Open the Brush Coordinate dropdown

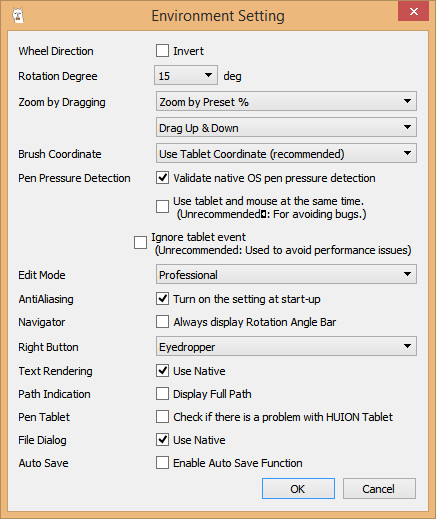pyautogui.click(x=286, y=153)
